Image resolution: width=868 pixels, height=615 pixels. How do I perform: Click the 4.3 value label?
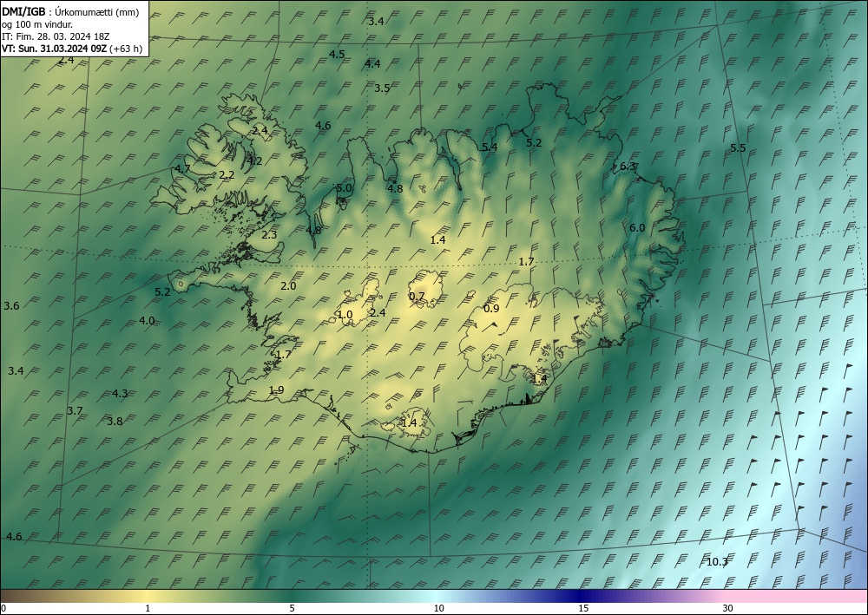tap(120, 394)
